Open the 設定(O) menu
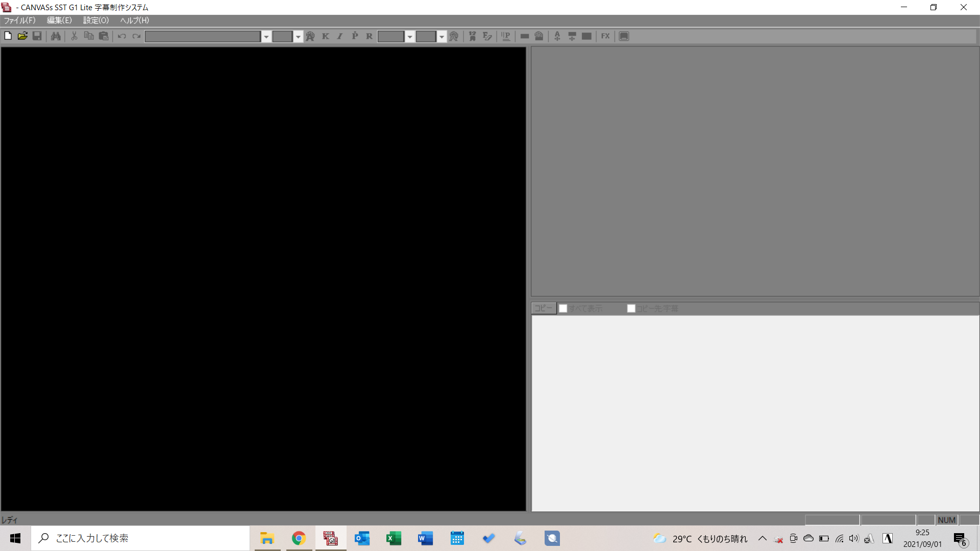Image resolution: width=980 pixels, height=551 pixels. pyautogui.click(x=96, y=20)
